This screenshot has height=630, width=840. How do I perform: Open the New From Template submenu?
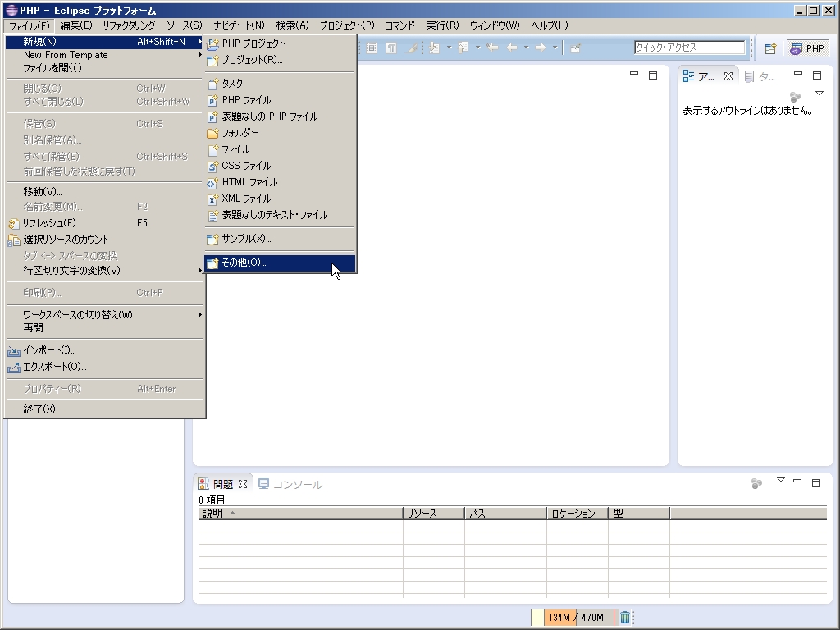[104, 55]
